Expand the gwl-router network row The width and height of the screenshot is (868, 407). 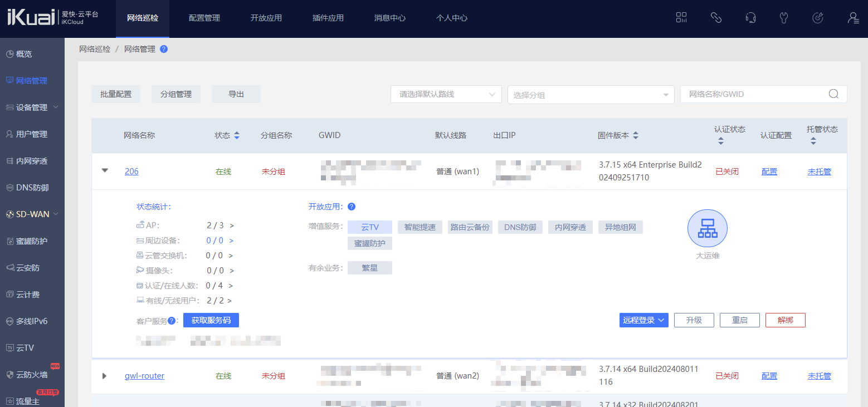click(x=104, y=376)
